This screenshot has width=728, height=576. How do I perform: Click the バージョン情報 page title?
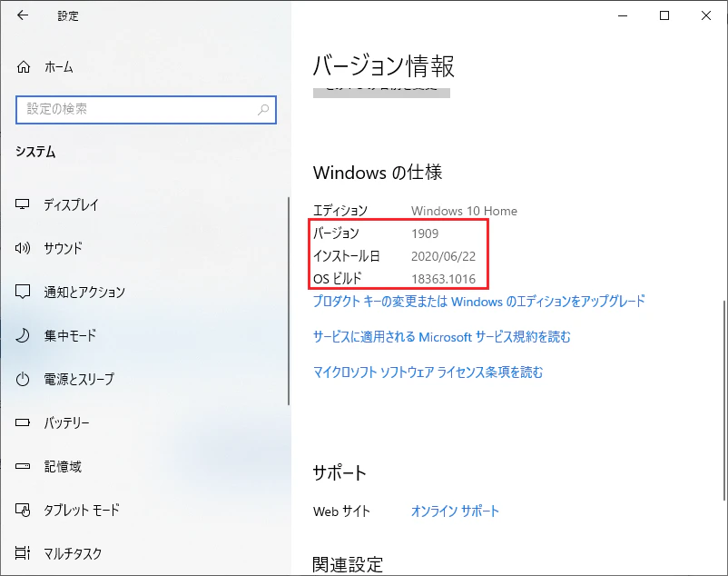(x=383, y=66)
